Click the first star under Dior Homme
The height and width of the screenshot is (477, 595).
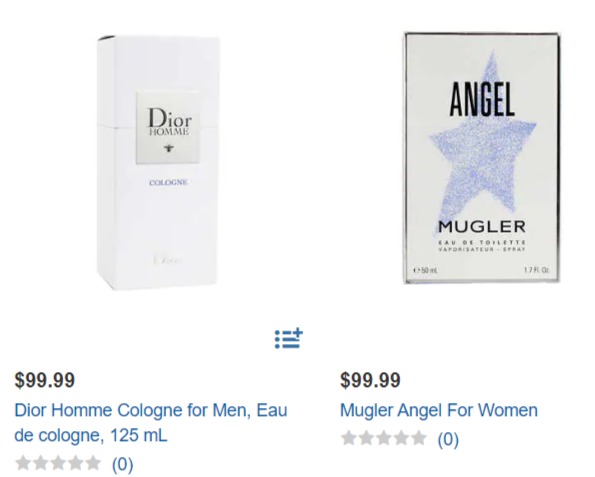pyautogui.click(x=24, y=463)
